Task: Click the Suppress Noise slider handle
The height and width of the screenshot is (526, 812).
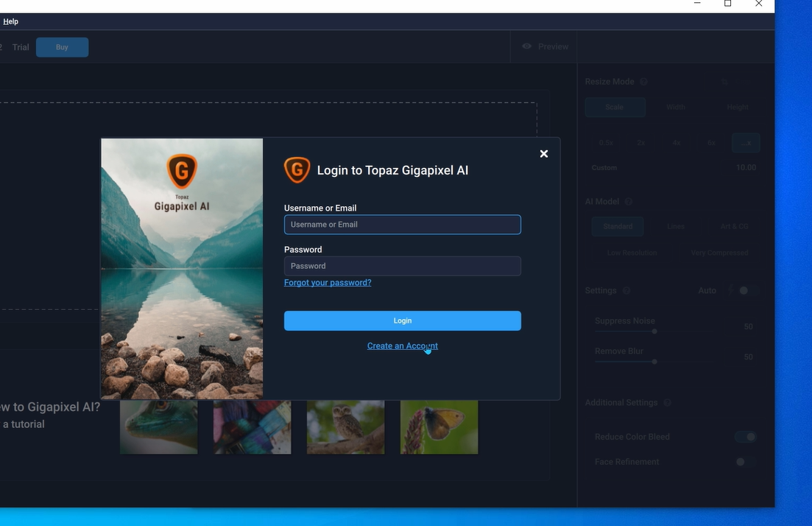Action: click(x=654, y=332)
